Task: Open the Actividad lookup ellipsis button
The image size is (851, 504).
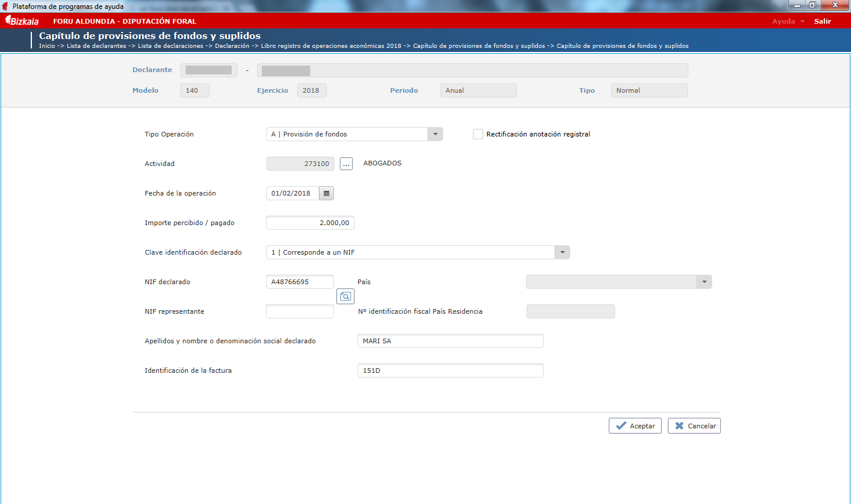Action: point(346,164)
